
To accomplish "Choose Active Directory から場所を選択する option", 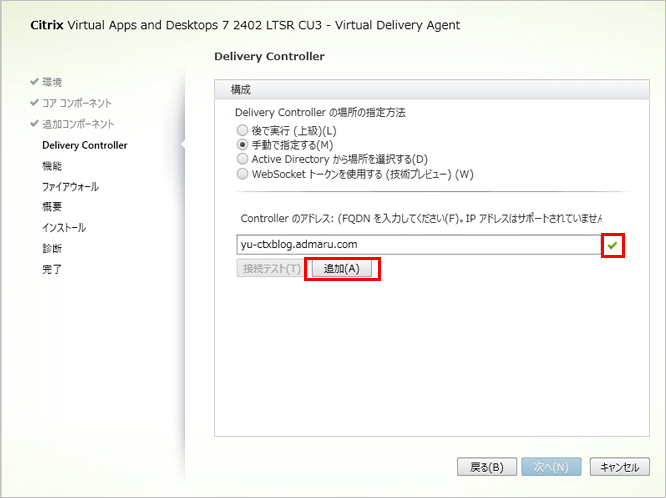I will tap(241, 159).
